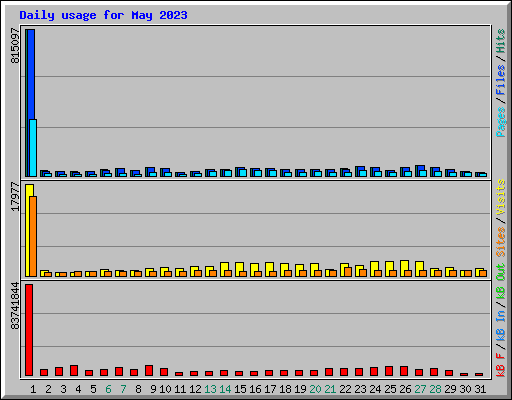Image resolution: width=512 pixels, height=400 pixels.
Task: Click day label 15 on the x-axis
Action: pos(240,389)
